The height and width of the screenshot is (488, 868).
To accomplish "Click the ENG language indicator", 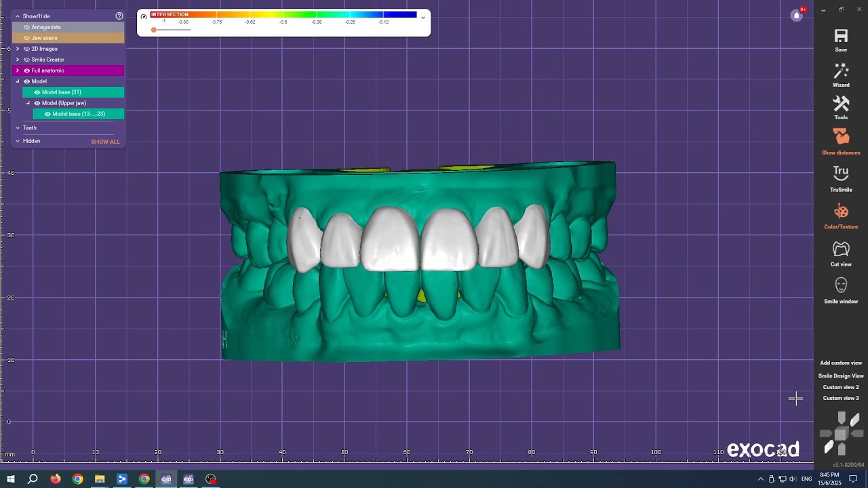I will (x=807, y=479).
